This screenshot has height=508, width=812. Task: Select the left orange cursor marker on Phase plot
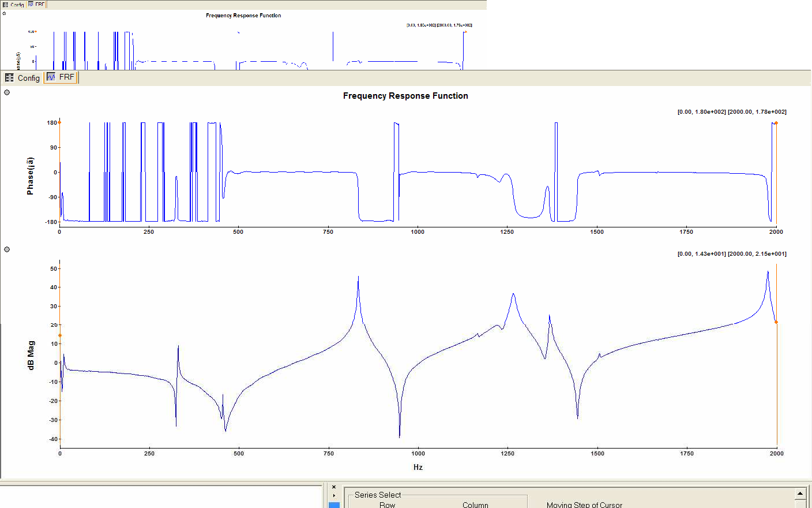point(59,122)
